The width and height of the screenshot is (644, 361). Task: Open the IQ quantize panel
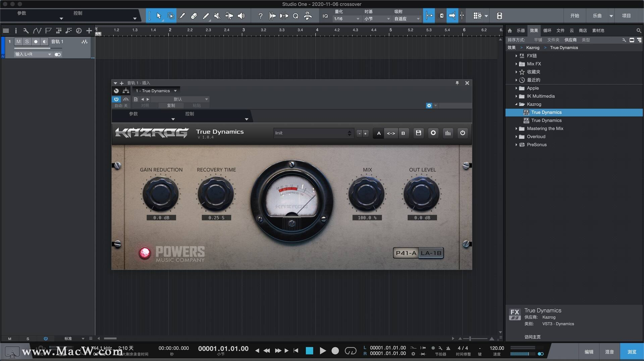pyautogui.click(x=325, y=16)
